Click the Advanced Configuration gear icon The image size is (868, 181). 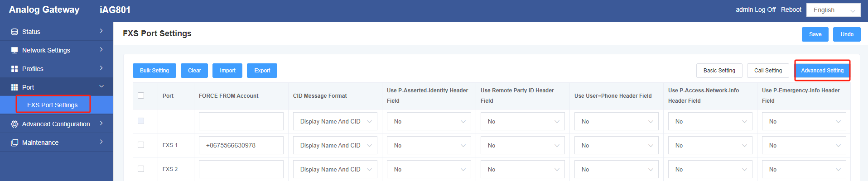pyautogui.click(x=14, y=124)
